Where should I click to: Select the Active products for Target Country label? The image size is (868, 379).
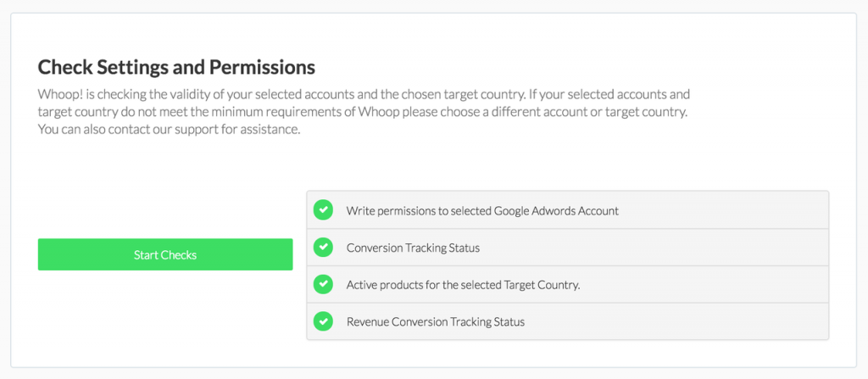(464, 286)
